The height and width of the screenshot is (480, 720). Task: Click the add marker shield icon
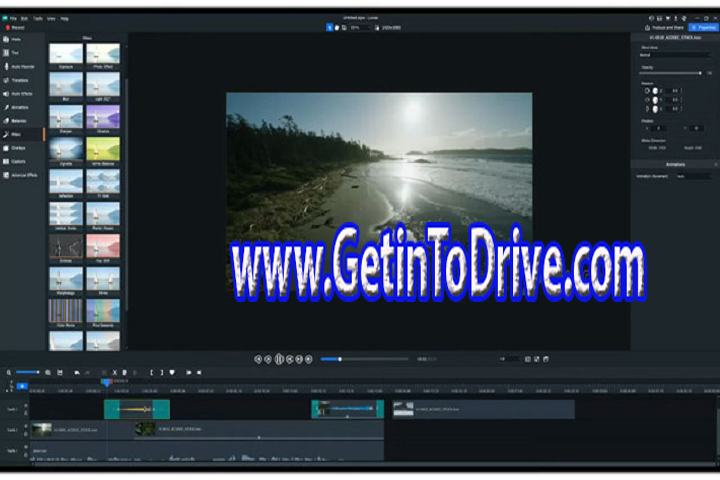tap(172, 373)
